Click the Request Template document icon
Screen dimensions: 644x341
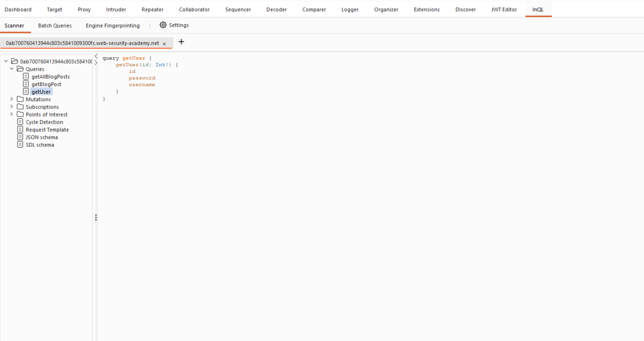[x=20, y=129]
